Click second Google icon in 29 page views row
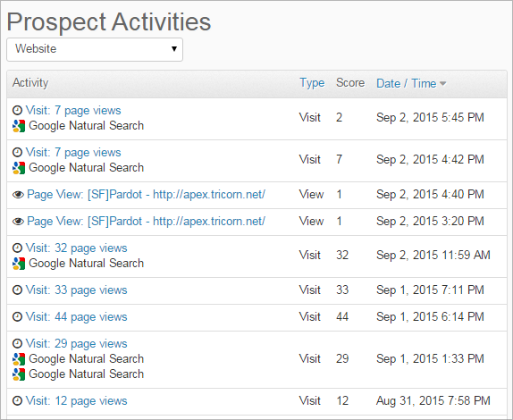Screen dimensions: 513x420 [x=19, y=374]
